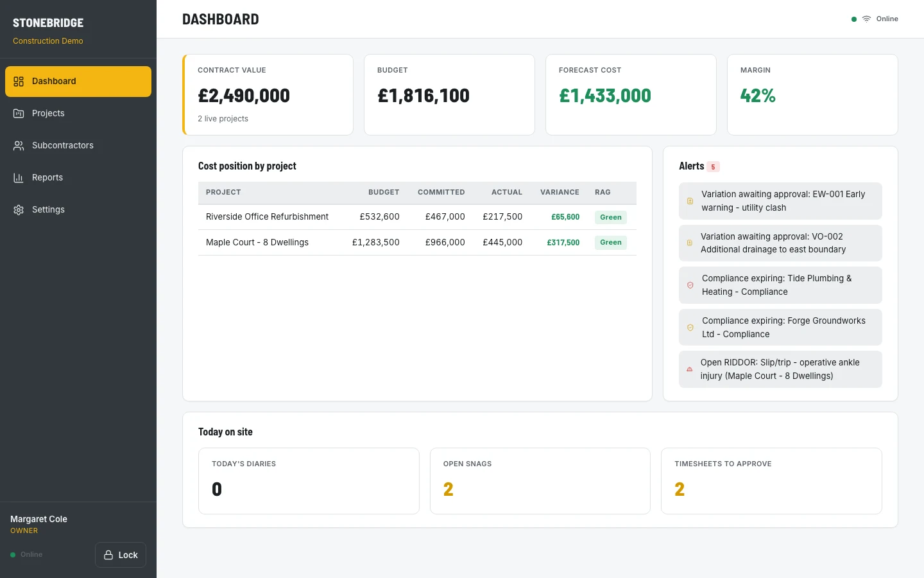This screenshot has width=924, height=578.
Task: Click the Reports bar chart icon
Action: point(19,178)
